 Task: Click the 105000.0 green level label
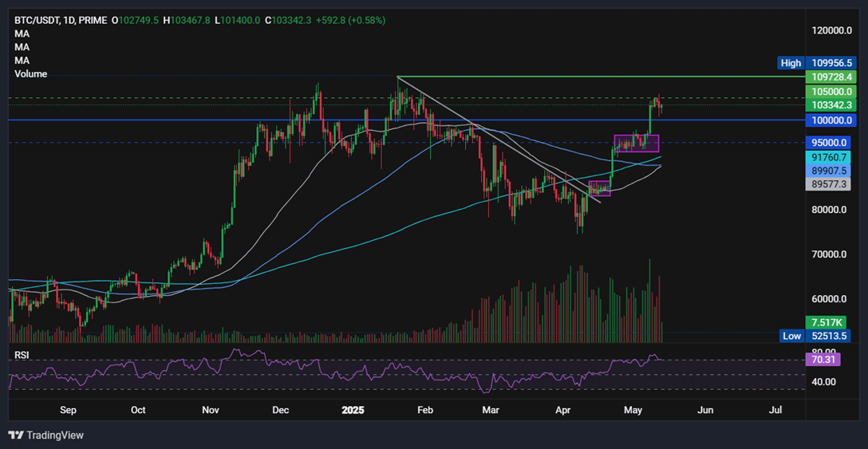[x=830, y=92]
